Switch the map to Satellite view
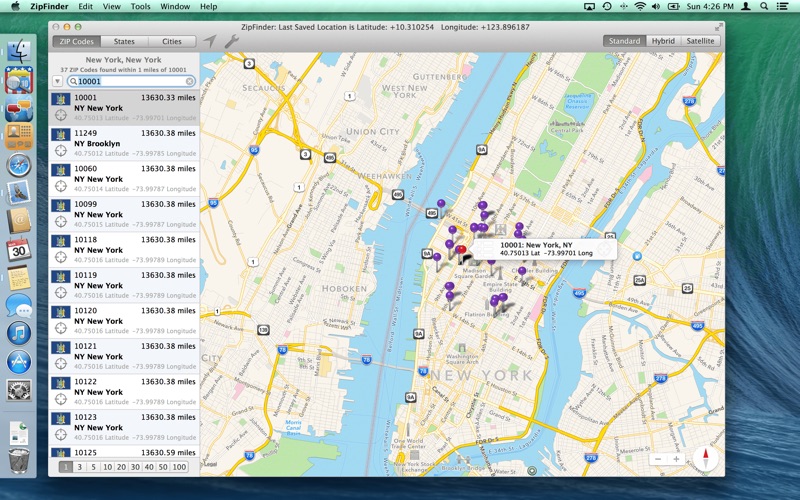 point(700,41)
